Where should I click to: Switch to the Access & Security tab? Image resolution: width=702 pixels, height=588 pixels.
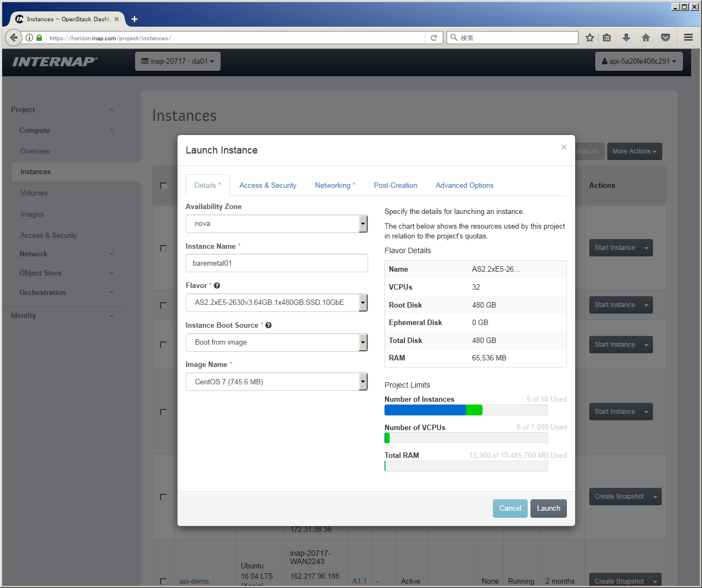(268, 185)
